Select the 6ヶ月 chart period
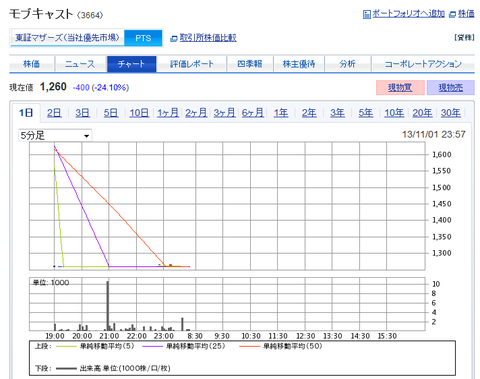Viewport: 480px width, 379px height. click(x=253, y=113)
